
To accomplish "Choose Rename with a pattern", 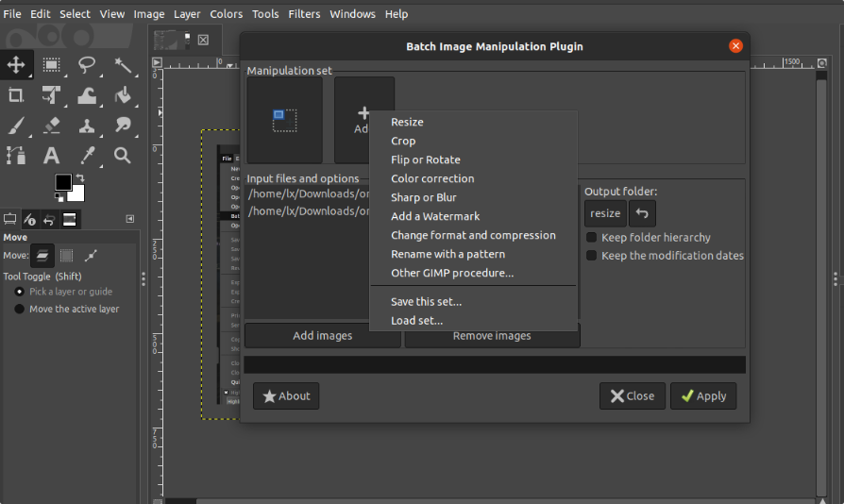I will [474, 254].
